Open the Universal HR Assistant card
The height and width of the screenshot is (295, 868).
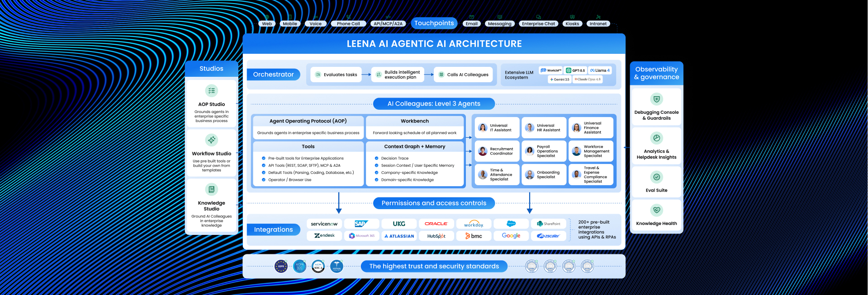(544, 128)
